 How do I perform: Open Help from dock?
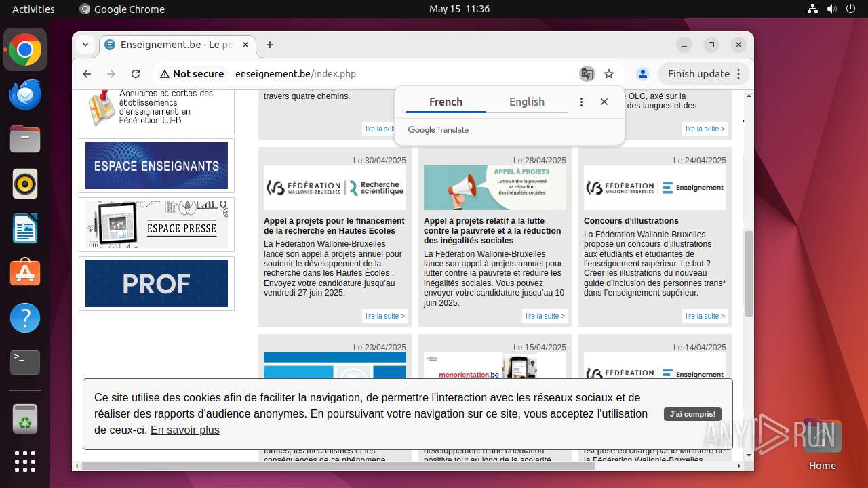(25, 318)
